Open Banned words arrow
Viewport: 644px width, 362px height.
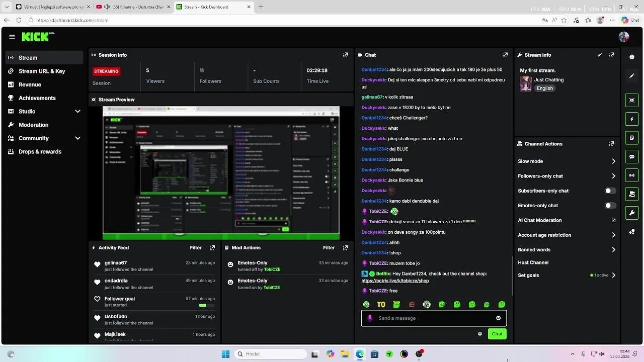click(x=613, y=250)
